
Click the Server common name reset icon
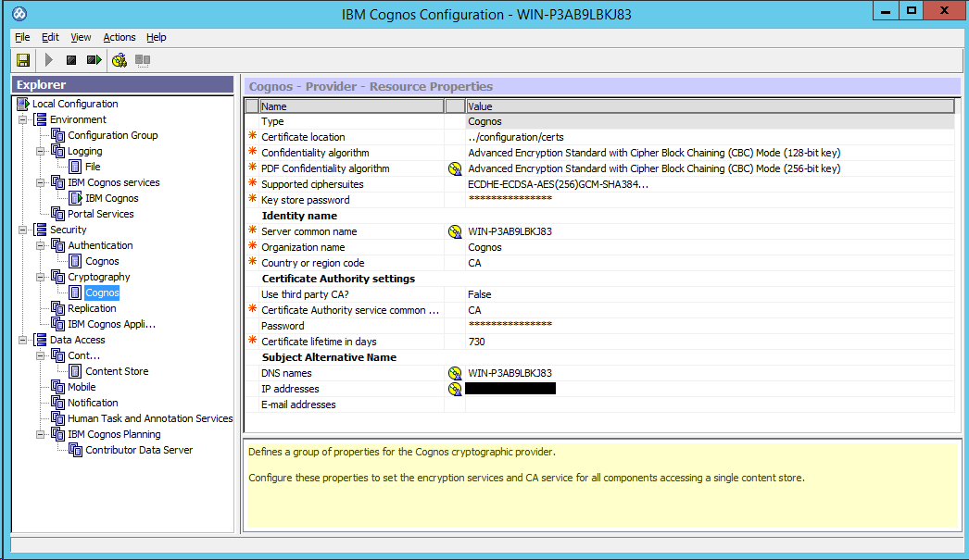click(455, 231)
